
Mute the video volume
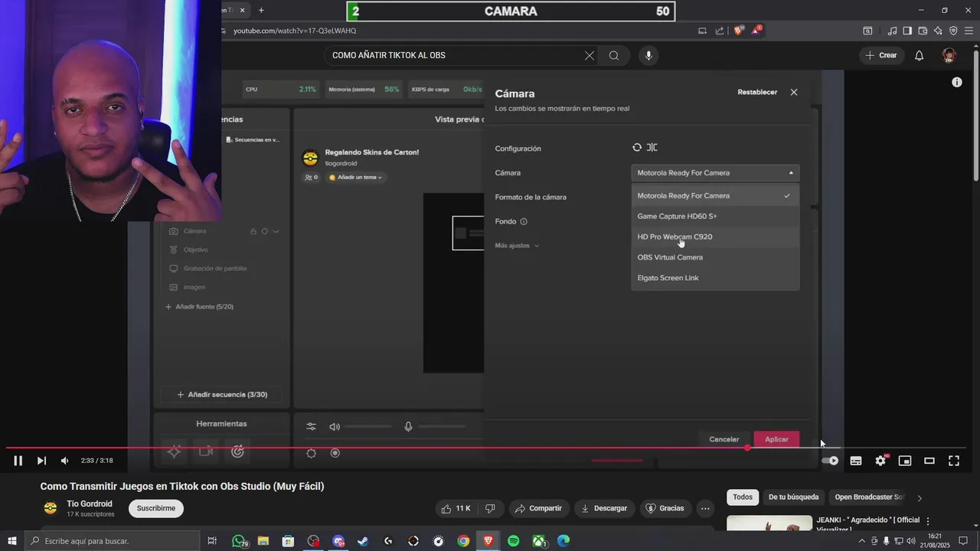64,461
